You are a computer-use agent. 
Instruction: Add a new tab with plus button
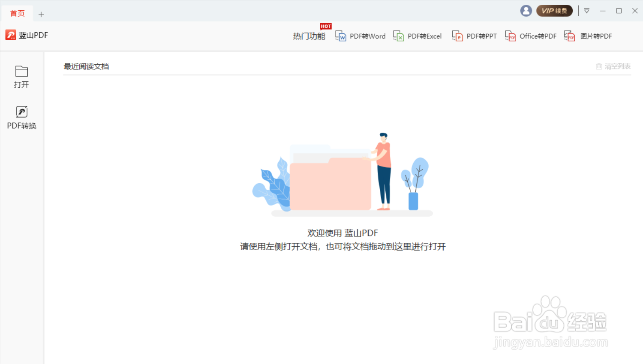click(41, 15)
